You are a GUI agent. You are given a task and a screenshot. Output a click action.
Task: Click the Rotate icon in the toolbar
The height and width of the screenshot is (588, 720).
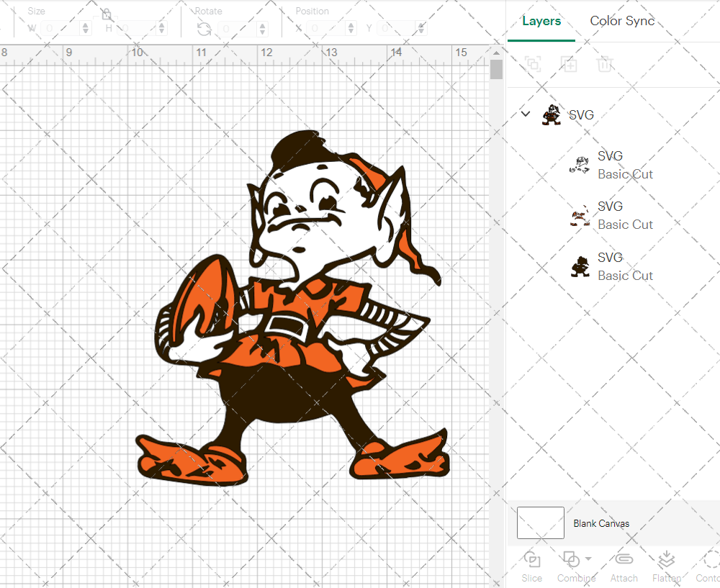(x=204, y=29)
